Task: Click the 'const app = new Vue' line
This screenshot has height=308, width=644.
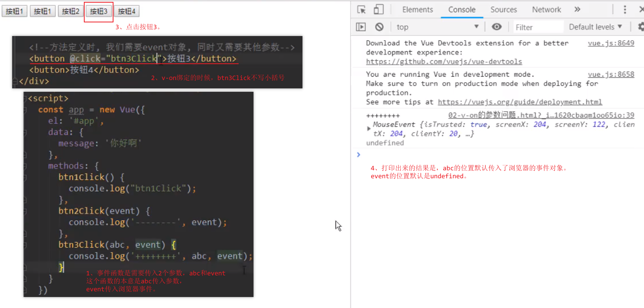Action: 91,110
